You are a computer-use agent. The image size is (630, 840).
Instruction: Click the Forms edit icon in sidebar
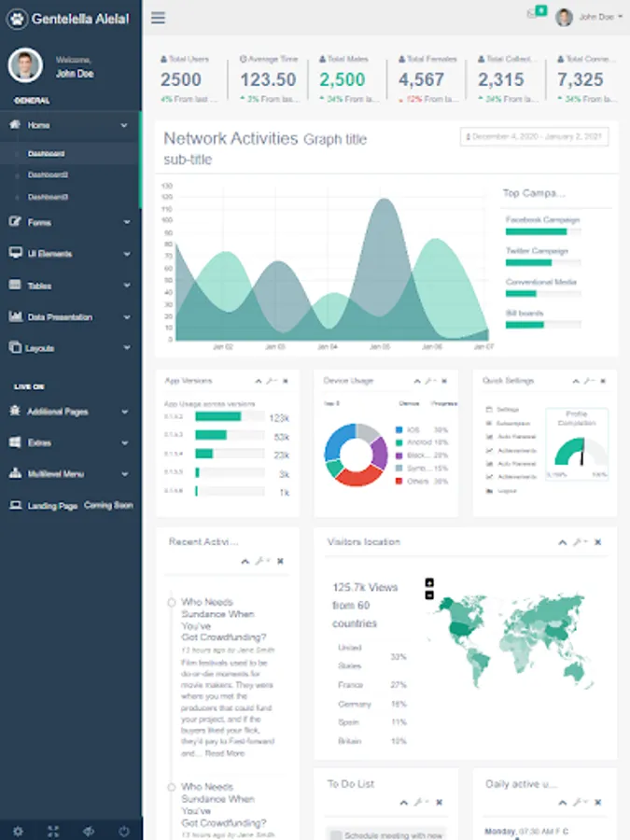pyautogui.click(x=15, y=221)
